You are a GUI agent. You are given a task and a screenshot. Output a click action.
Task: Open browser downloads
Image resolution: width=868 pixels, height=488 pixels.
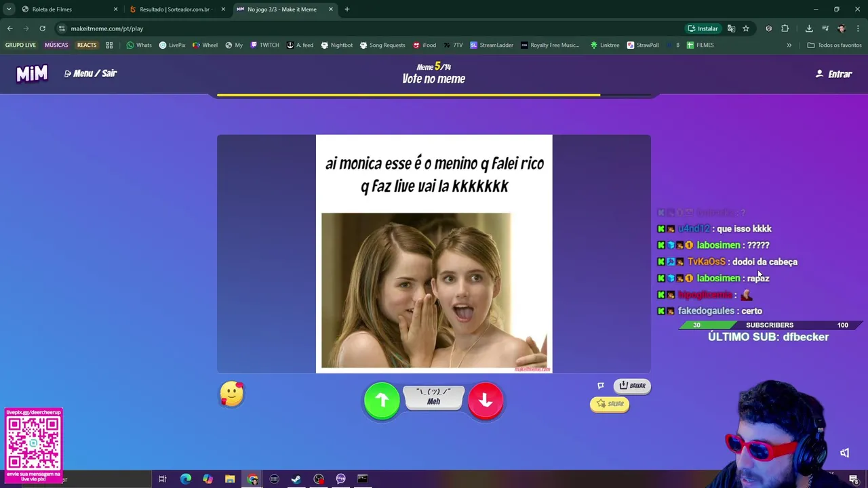click(x=809, y=28)
